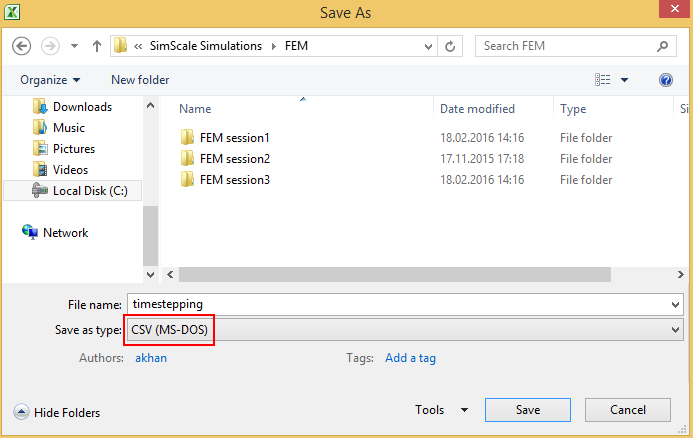Screen dimensions: 693x438
Task: Sort by the Date modified column
Action: pos(477,109)
